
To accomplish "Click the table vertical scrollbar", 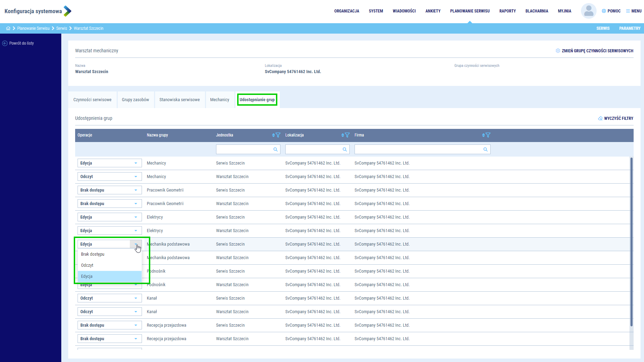I will point(631,242).
